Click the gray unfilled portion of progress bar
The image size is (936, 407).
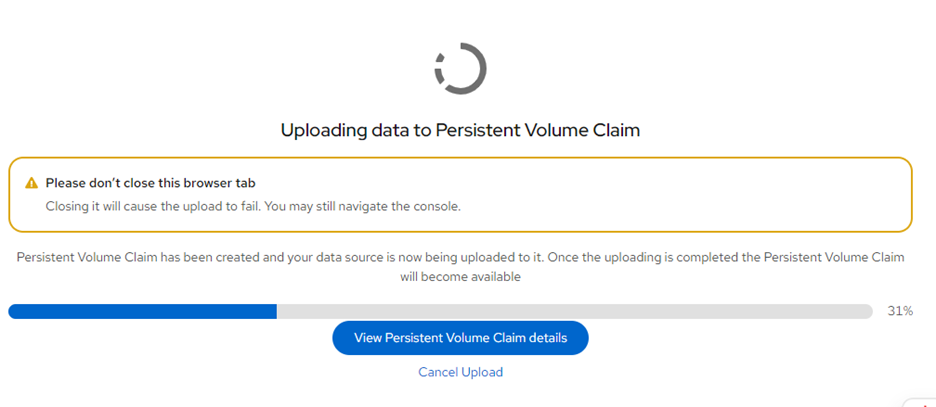[x=574, y=311]
